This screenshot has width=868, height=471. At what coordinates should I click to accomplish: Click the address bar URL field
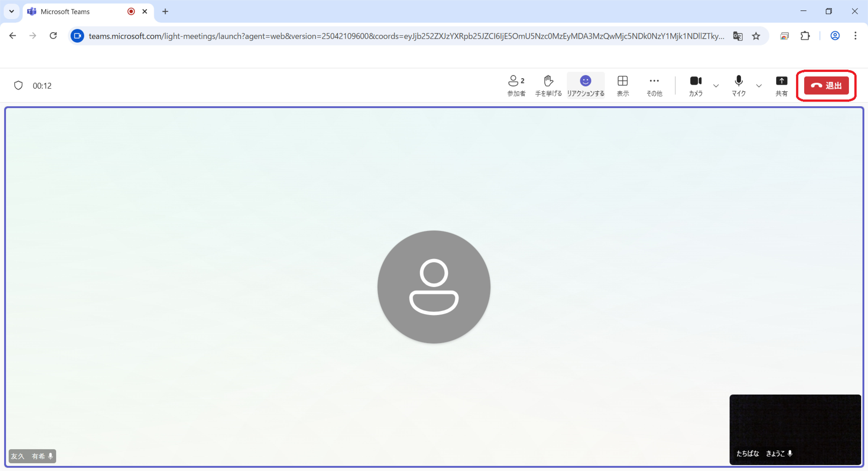coord(406,36)
